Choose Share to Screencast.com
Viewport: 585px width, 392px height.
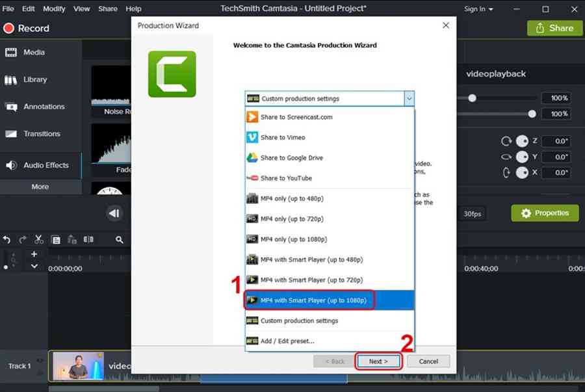[330, 117]
